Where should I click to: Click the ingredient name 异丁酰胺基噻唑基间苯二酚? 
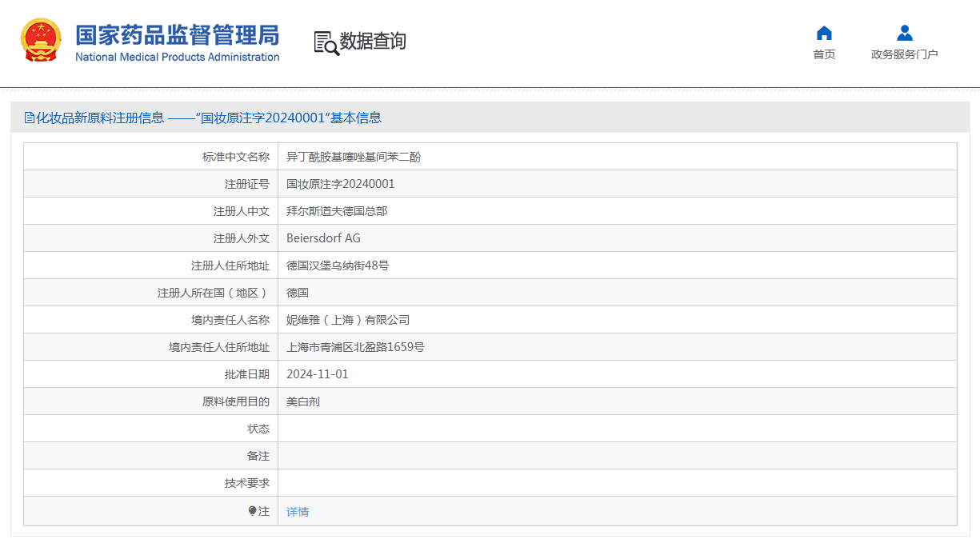pos(353,157)
